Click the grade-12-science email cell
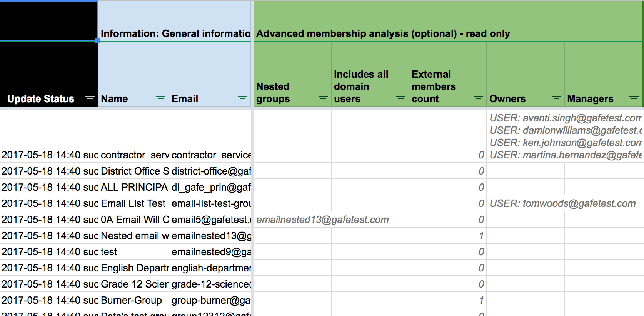Viewport: 644px width, 316px height. pyautogui.click(x=210, y=284)
